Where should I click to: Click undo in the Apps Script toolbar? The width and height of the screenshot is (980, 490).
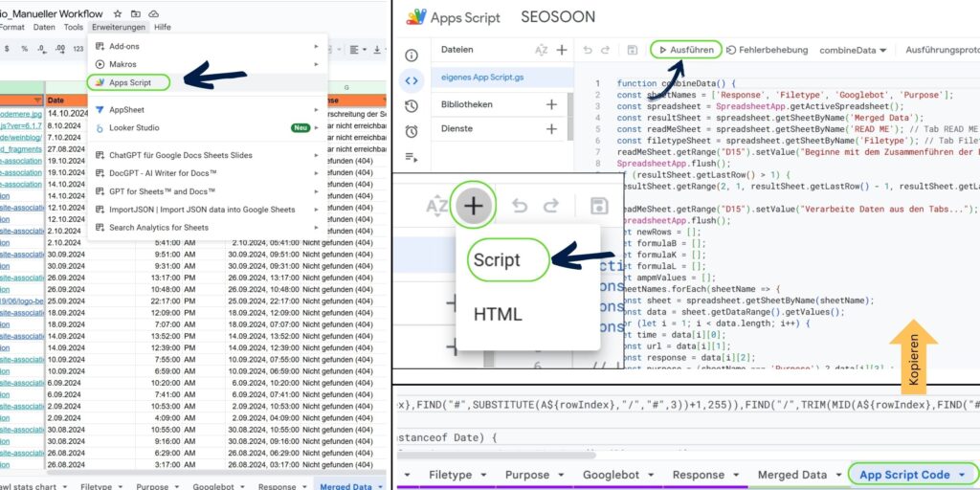[x=588, y=50]
